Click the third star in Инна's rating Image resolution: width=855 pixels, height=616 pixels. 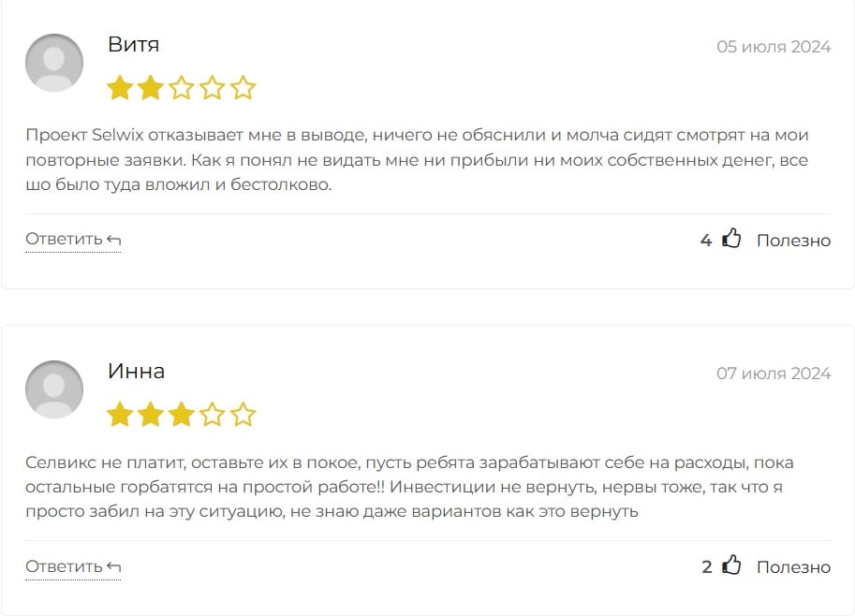(182, 415)
